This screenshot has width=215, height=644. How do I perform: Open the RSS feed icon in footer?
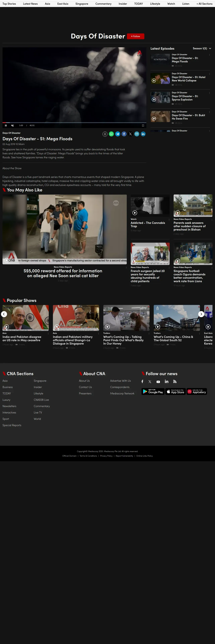[x=175, y=382]
